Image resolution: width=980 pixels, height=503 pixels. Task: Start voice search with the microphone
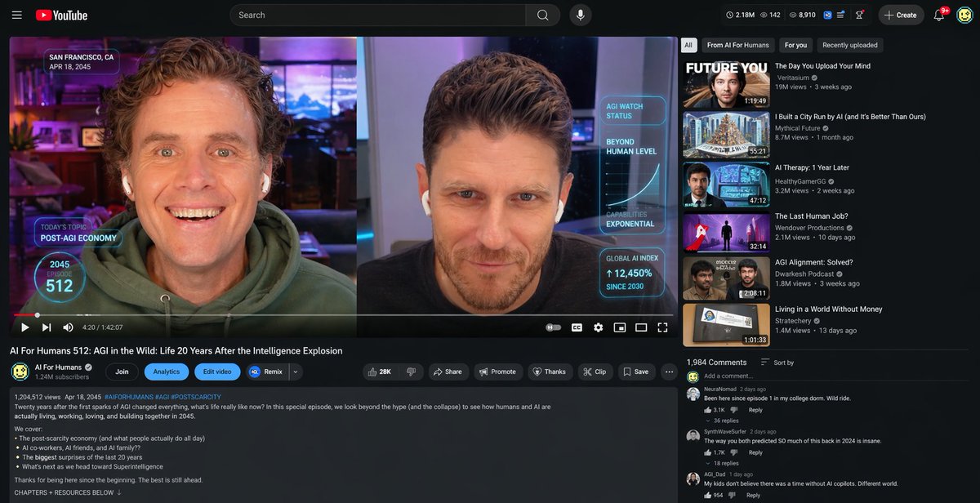point(581,15)
